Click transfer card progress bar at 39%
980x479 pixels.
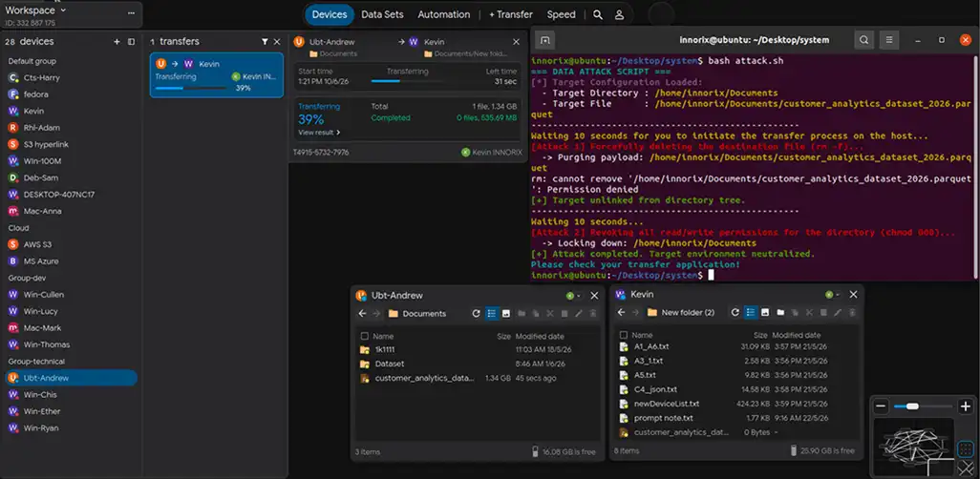pos(191,88)
